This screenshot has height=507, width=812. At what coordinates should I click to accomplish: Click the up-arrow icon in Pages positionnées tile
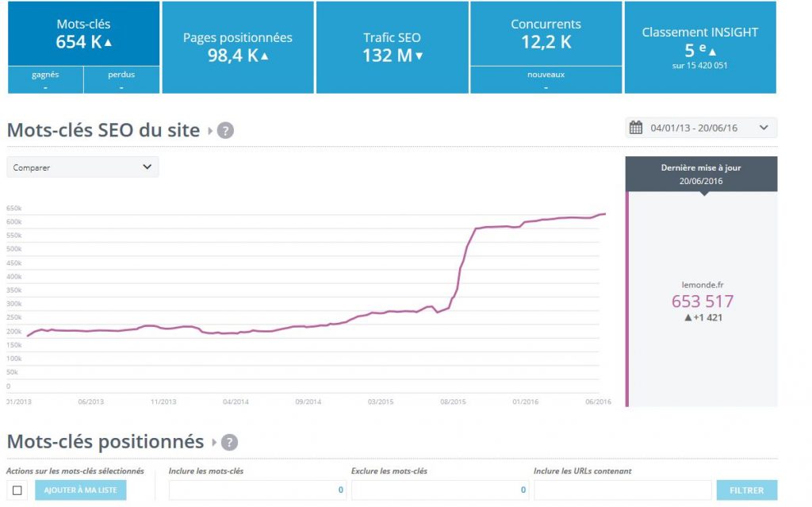point(264,56)
